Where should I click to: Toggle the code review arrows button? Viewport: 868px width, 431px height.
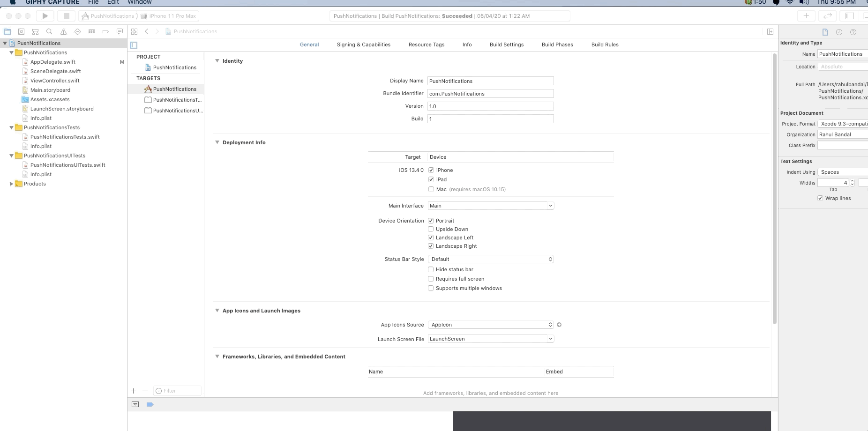tap(828, 16)
